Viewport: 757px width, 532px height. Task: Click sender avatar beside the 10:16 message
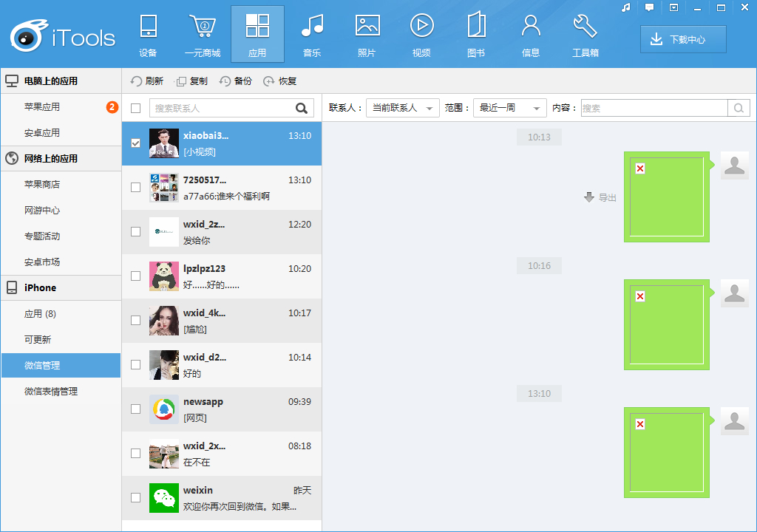(735, 293)
